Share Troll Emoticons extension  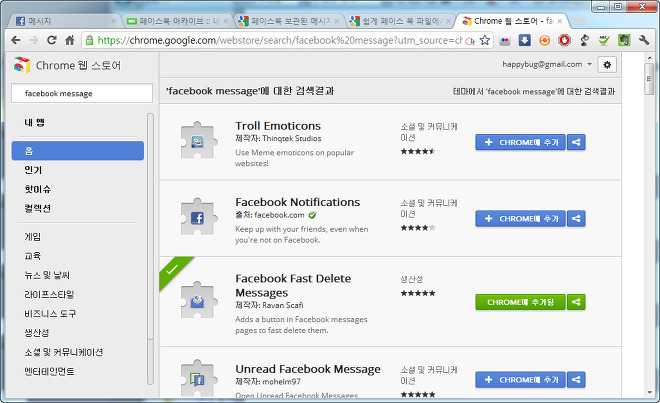click(576, 142)
